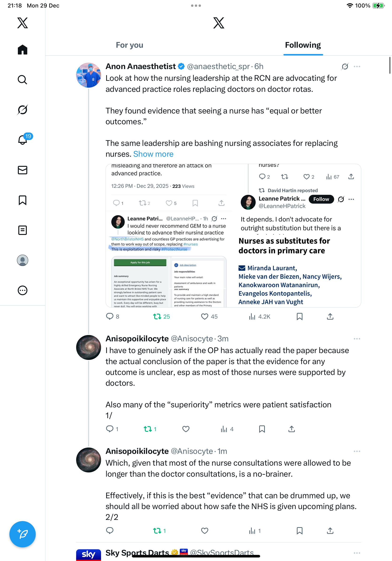Open Anon Anaesthetist's profile picture
This screenshot has width=392, height=561.
[88, 75]
